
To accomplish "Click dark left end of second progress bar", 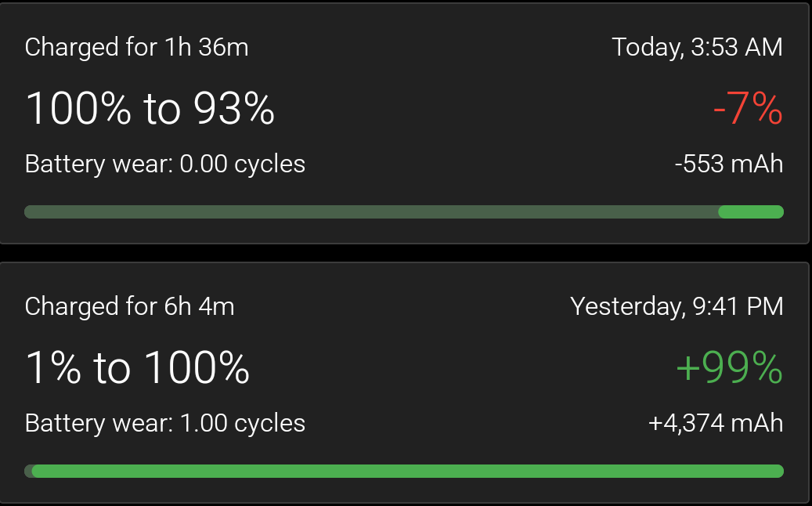I will coord(28,471).
